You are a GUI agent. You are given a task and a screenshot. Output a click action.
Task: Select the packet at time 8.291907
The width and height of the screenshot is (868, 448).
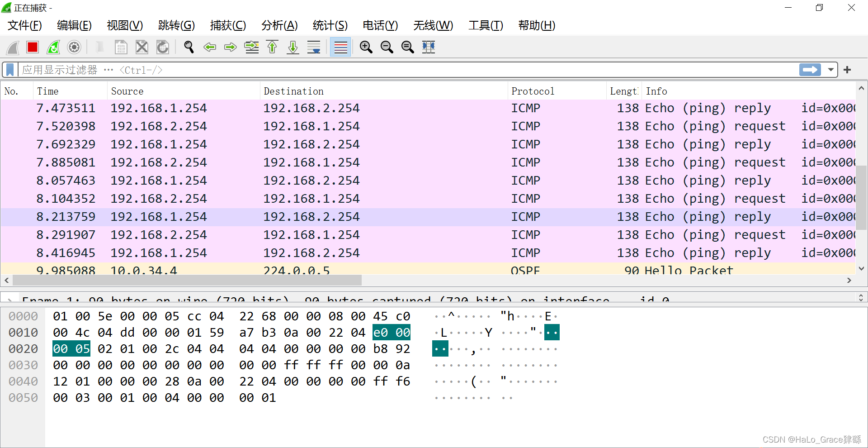(x=428, y=235)
